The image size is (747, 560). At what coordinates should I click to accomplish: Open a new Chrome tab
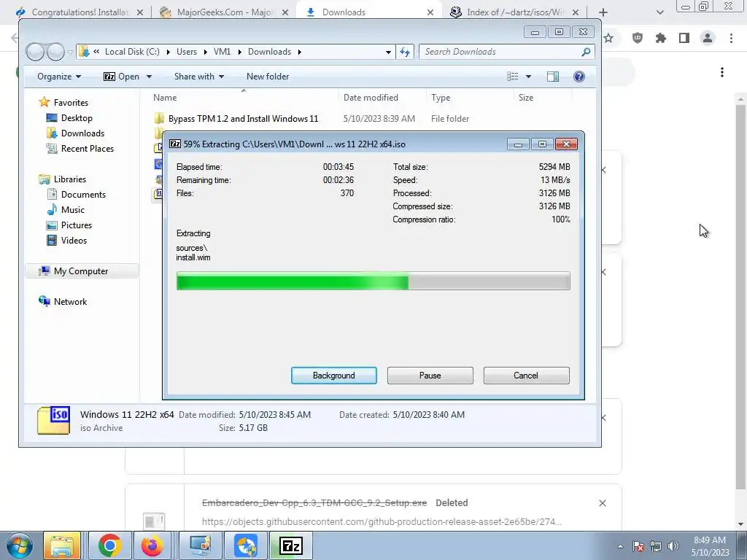pos(603,12)
